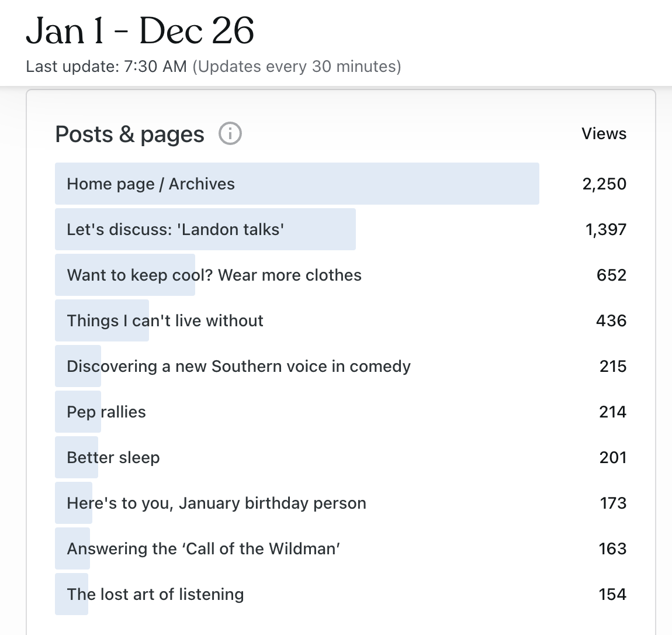Screen dimensions: 672x635
Task: Click the Views column header
Action: click(604, 134)
